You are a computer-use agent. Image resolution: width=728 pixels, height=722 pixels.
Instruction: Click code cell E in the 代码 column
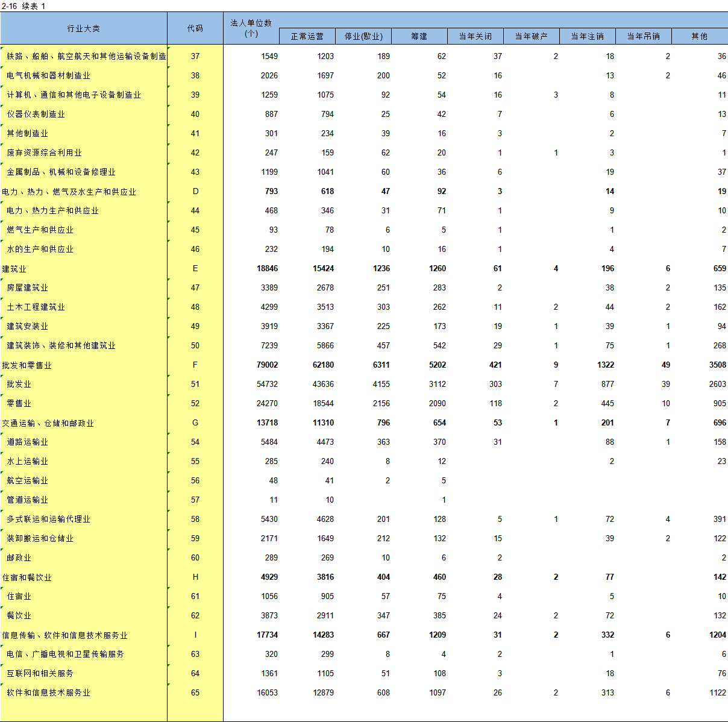click(x=195, y=268)
